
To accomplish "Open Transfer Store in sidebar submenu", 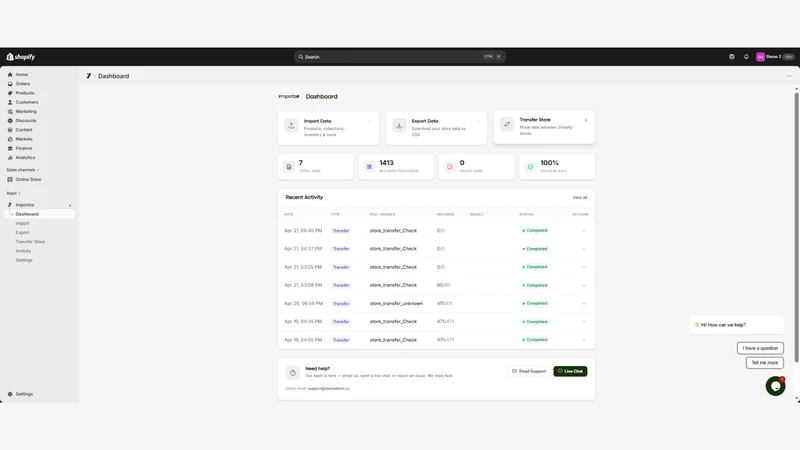I will point(30,242).
